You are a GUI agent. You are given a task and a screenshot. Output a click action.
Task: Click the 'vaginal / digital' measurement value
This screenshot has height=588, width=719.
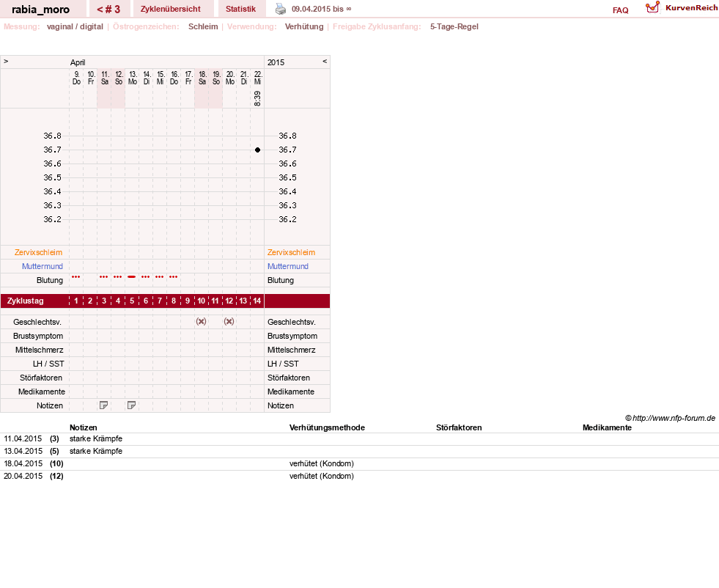[x=75, y=26]
